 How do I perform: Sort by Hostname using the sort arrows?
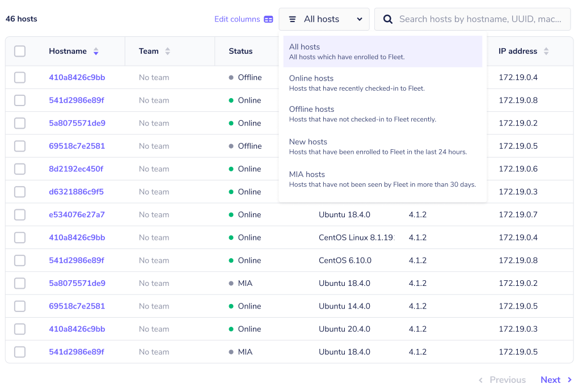pyautogui.click(x=96, y=51)
